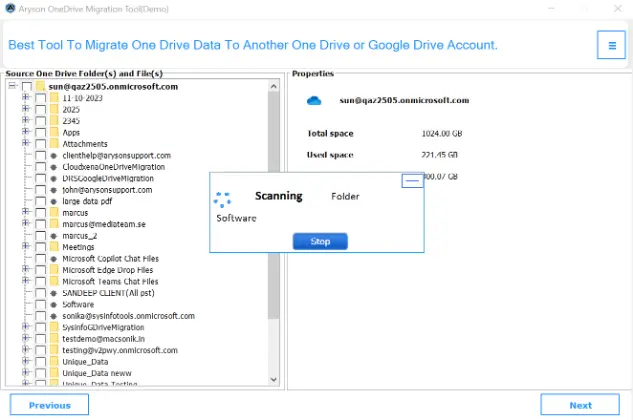Expand the Apps folder
This screenshot has height=420, width=633.
[x=26, y=131]
